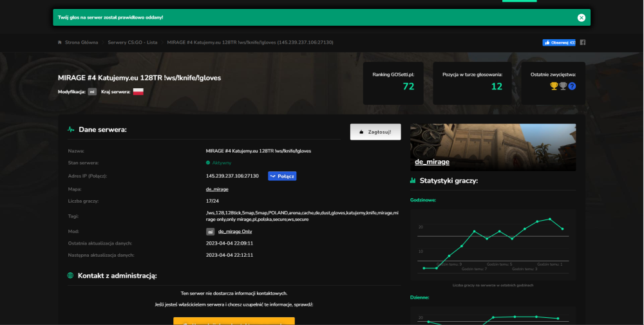Click the hourly chart peak data point
The width and height of the screenshot is (644, 325).
point(550,219)
